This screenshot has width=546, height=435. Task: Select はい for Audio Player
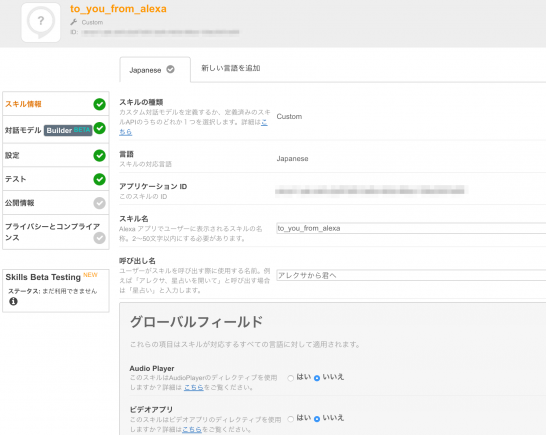(290, 378)
